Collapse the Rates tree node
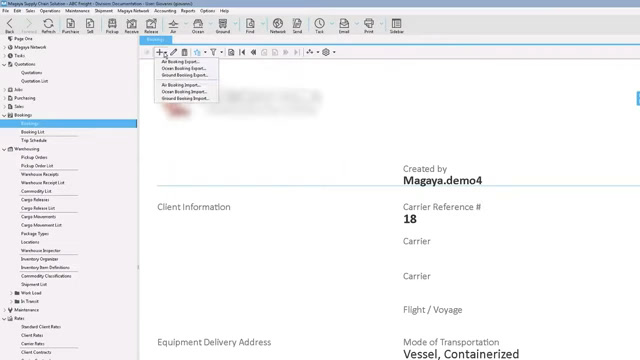 [x=4, y=319]
